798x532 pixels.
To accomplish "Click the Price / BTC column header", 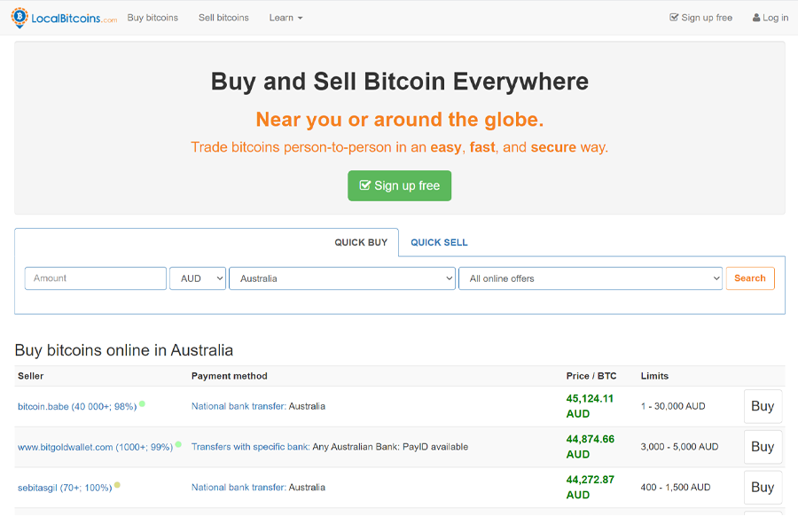I will pos(591,376).
